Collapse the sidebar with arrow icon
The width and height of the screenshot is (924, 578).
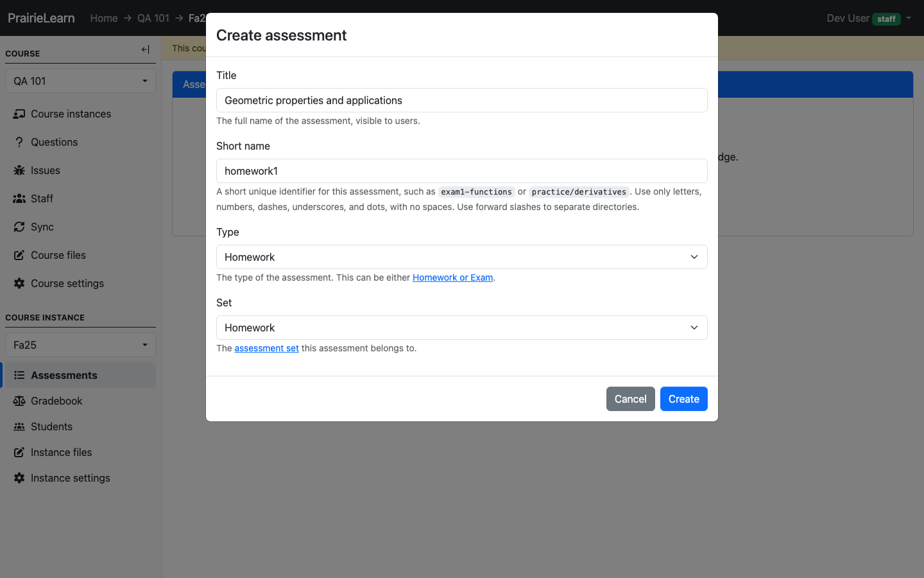(x=146, y=49)
